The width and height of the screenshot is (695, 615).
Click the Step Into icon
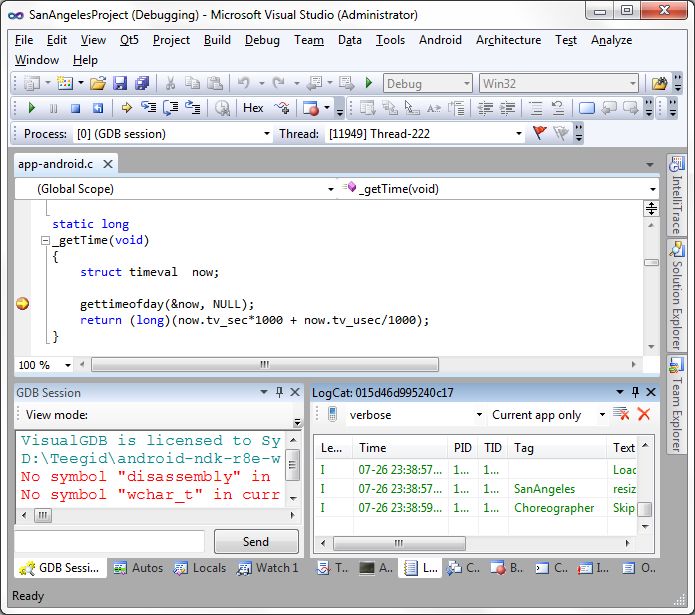pyautogui.click(x=148, y=108)
